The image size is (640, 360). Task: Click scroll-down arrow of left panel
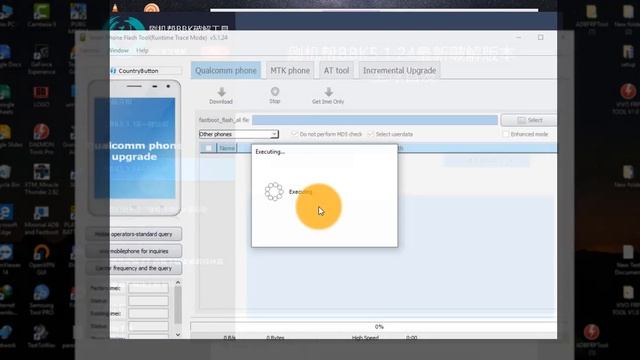(178, 335)
